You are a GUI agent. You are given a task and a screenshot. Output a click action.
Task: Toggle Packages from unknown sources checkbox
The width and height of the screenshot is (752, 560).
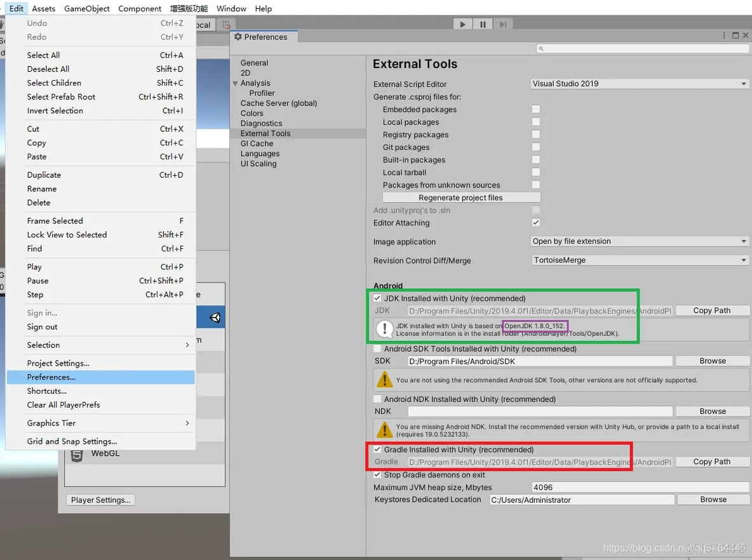click(x=535, y=185)
